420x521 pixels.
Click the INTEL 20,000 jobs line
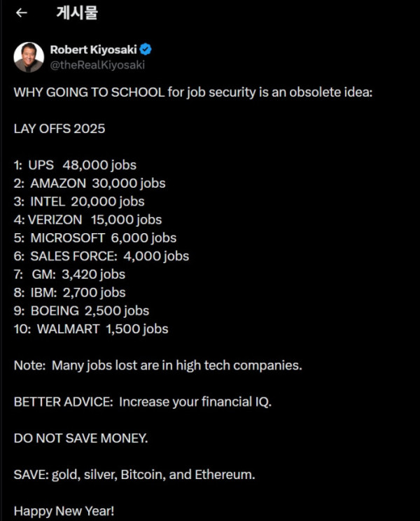[x=79, y=202]
